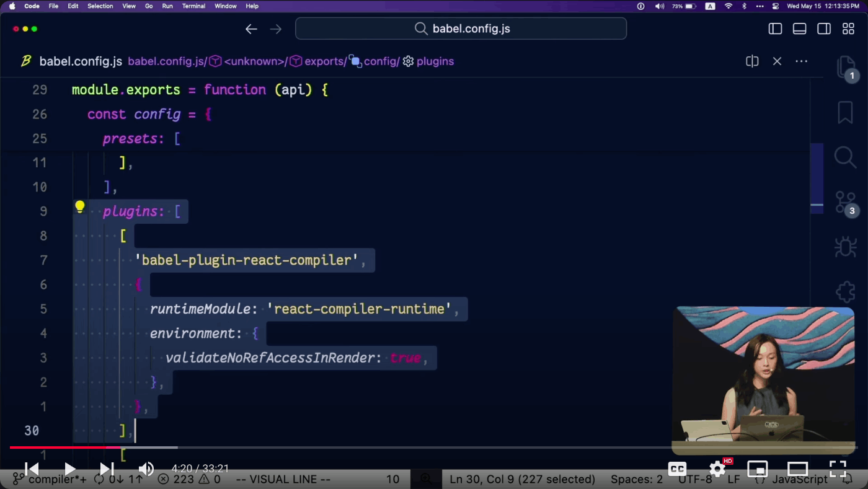Toggle the secondary side bar layout icon

(x=824, y=29)
